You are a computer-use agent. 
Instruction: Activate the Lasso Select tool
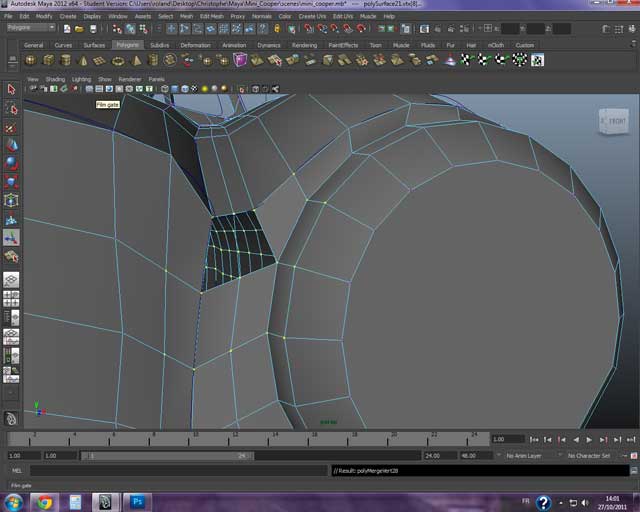coord(11,109)
